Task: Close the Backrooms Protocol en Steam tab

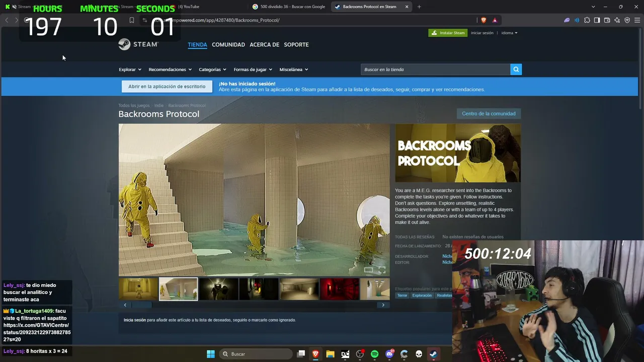Action: click(x=407, y=7)
